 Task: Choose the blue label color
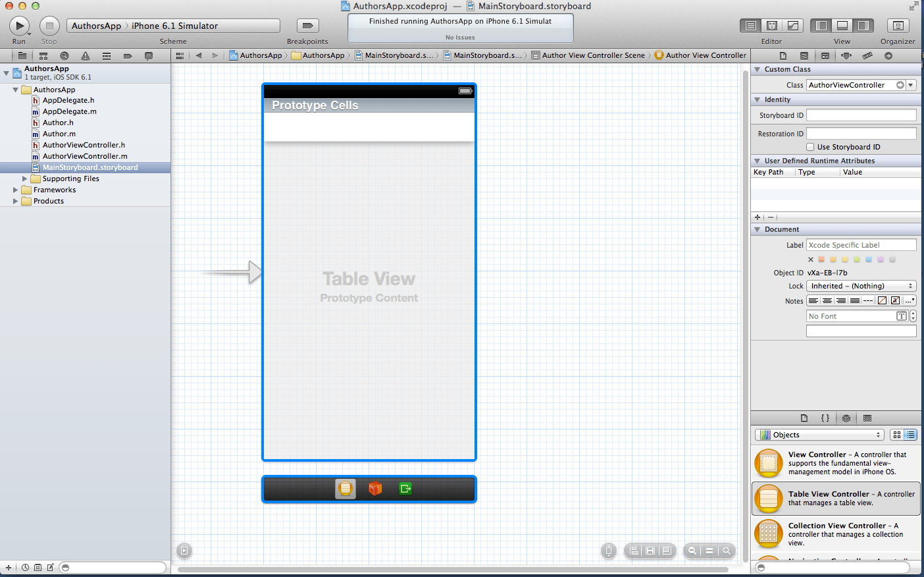[869, 260]
